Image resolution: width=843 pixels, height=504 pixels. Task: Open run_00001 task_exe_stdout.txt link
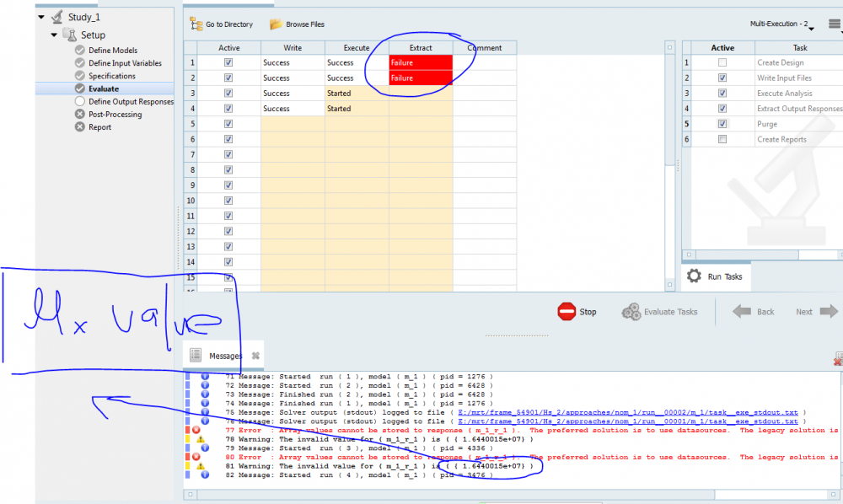(x=628, y=421)
